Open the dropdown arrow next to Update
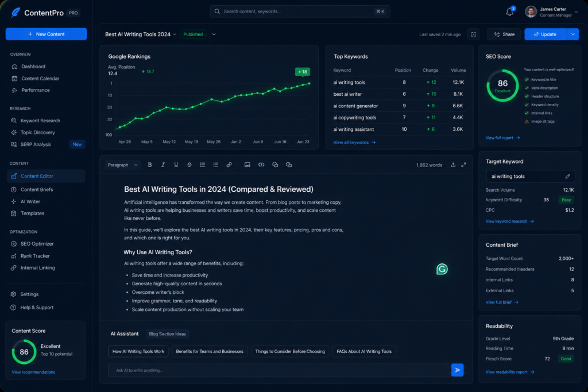This screenshot has width=588, height=392. coord(573,34)
